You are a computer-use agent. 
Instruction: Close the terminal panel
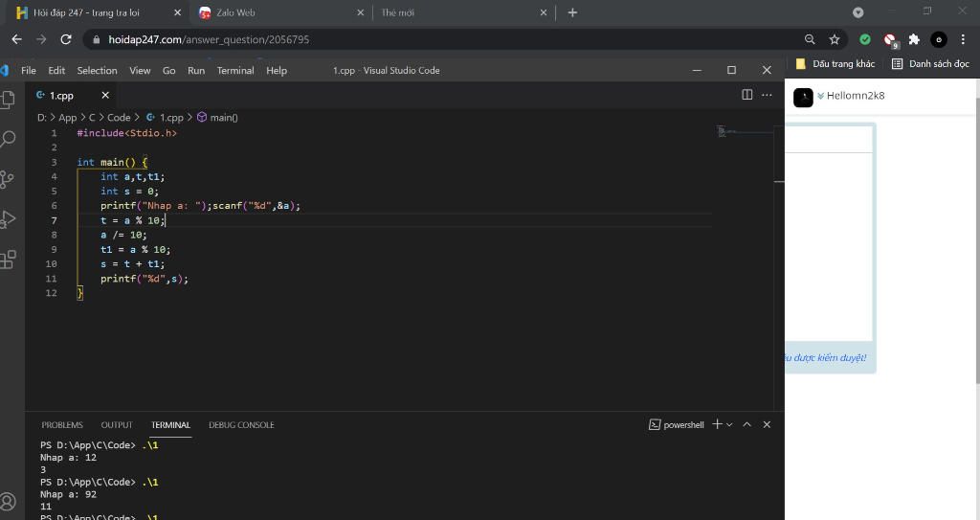click(767, 424)
